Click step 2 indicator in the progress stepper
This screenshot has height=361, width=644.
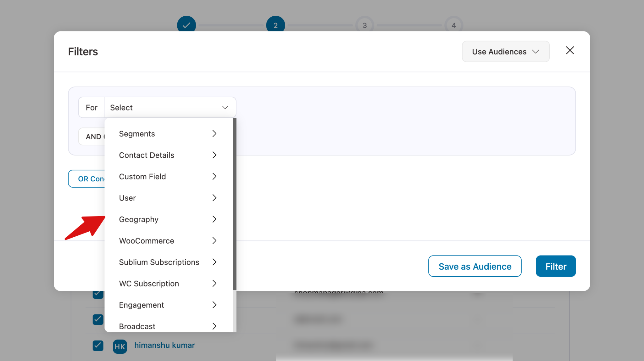click(276, 25)
